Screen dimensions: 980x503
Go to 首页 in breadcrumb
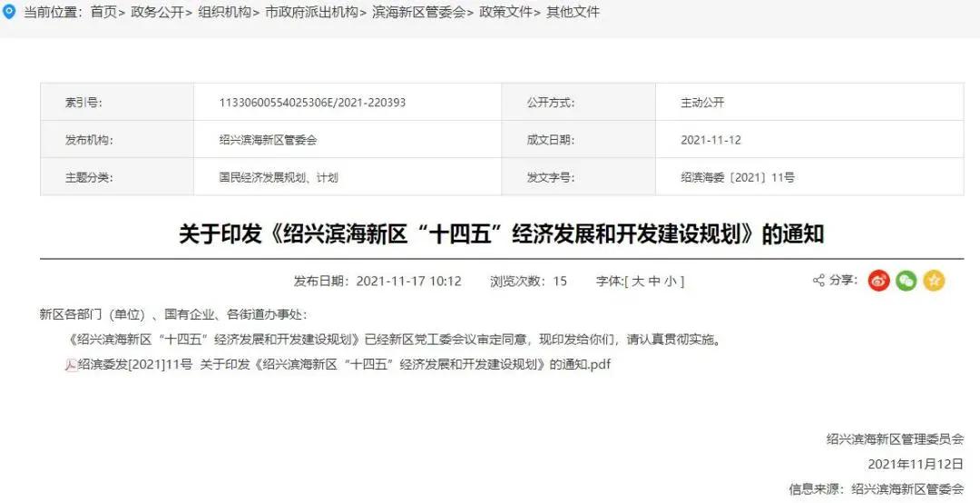click(x=103, y=13)
